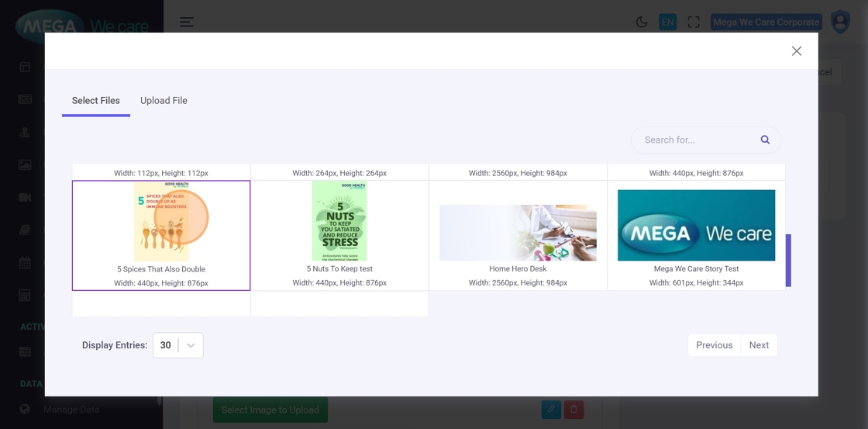Click the user avatar icon
Image resolution: width=868 pixels, height=429 pixels.
pos(840,22)
